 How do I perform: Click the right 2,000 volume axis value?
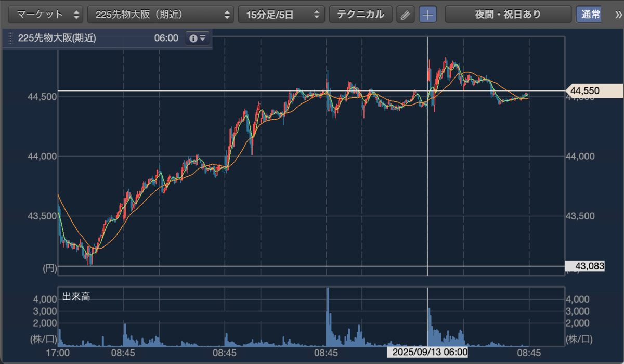579,323
